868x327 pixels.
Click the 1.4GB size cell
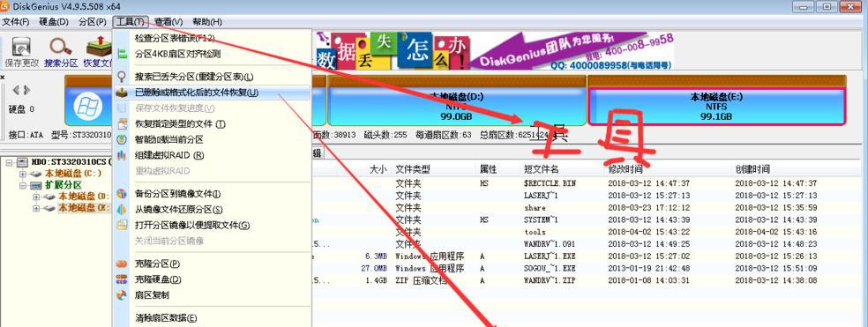pos(376,280)
